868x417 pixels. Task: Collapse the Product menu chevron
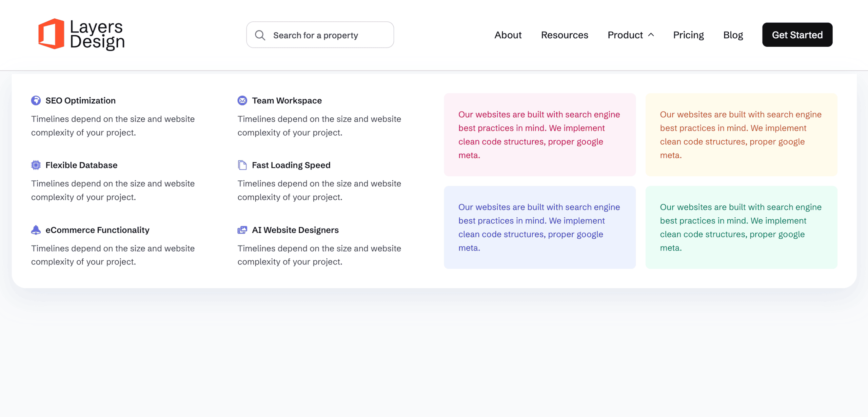(651, 35)
